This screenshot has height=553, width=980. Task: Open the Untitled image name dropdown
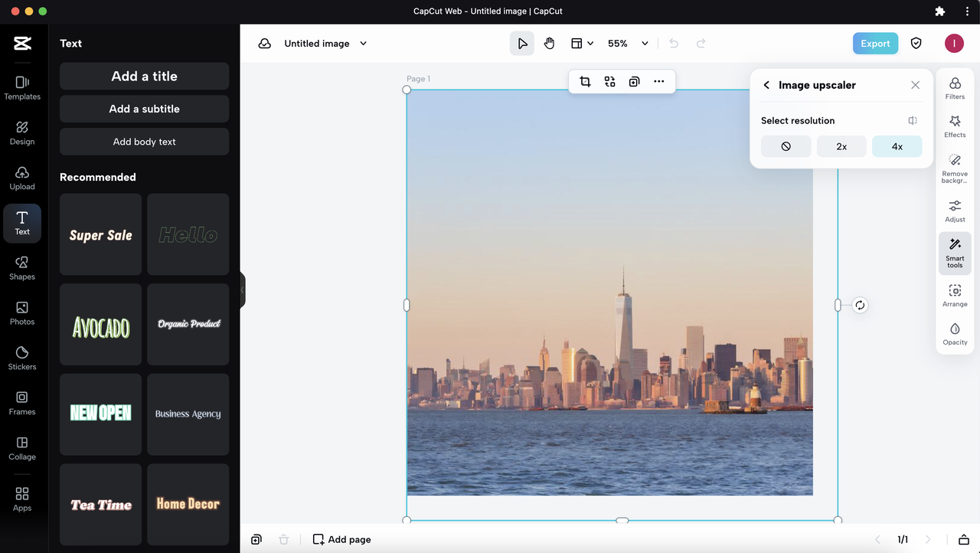[363, 44]
